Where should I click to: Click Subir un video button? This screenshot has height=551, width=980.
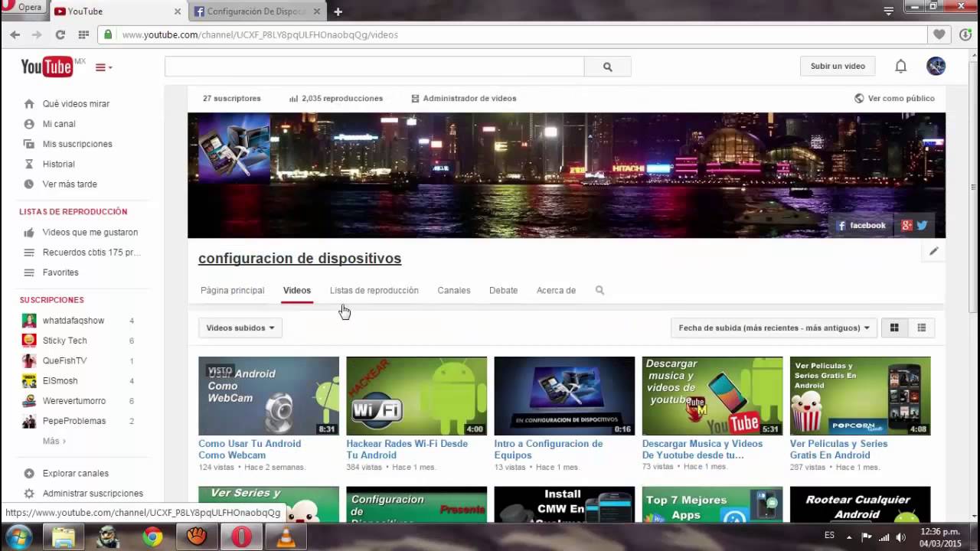coord(838,66)
